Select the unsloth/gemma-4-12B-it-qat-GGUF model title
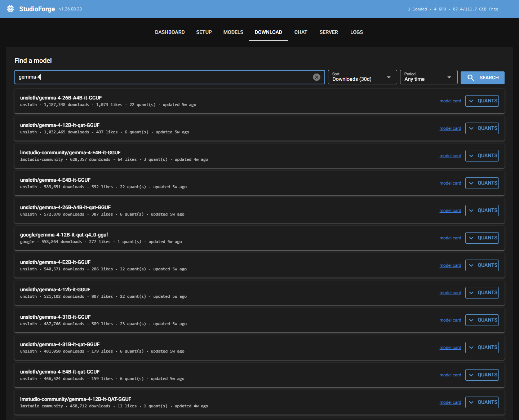The image size is (519, 420). pos(60,125)
